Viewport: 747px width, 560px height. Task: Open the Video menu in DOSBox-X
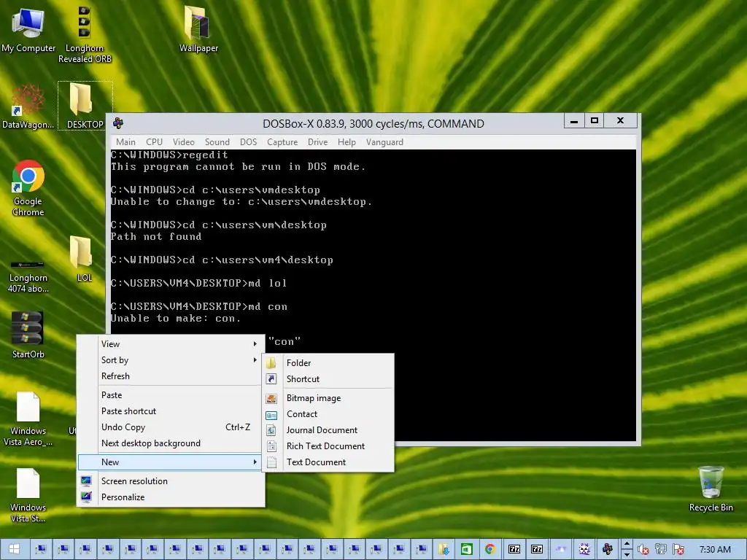click(183, 142)
